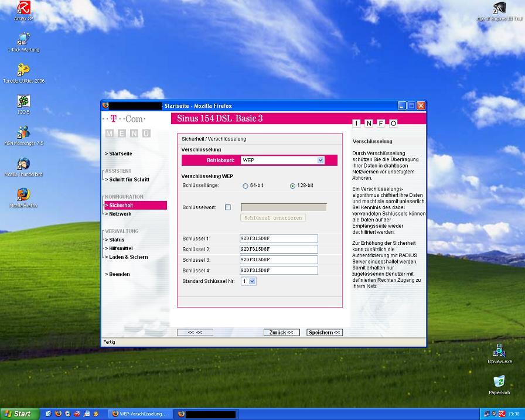Click the AntiVir red umbrella tray icon

tap(502, 414)
